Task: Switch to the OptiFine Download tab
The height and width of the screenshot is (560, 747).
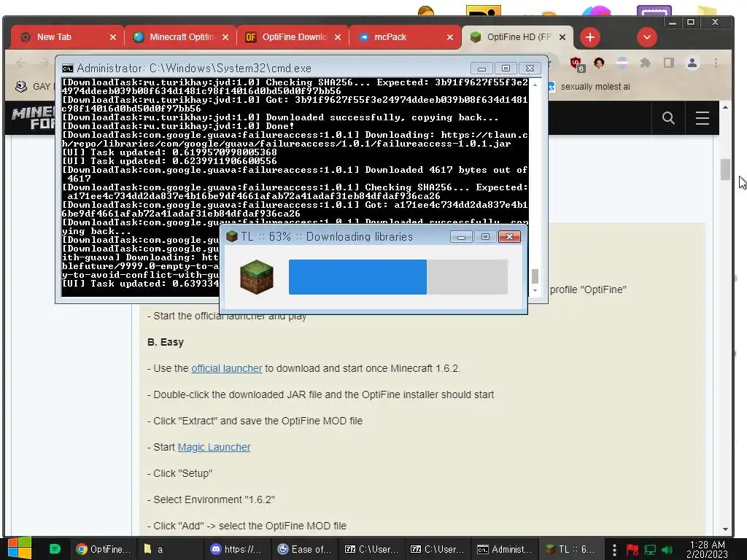Action: (x=293, y=37)
